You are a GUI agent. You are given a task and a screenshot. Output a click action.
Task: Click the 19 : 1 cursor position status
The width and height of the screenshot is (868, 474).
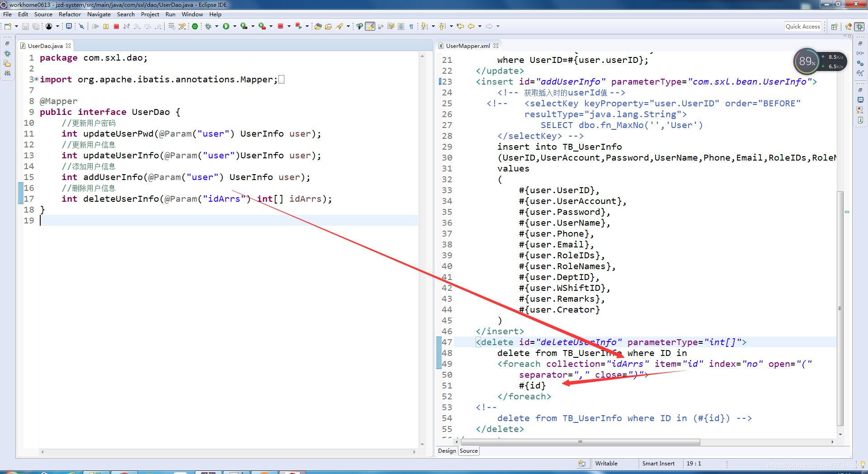click(693, 463)
